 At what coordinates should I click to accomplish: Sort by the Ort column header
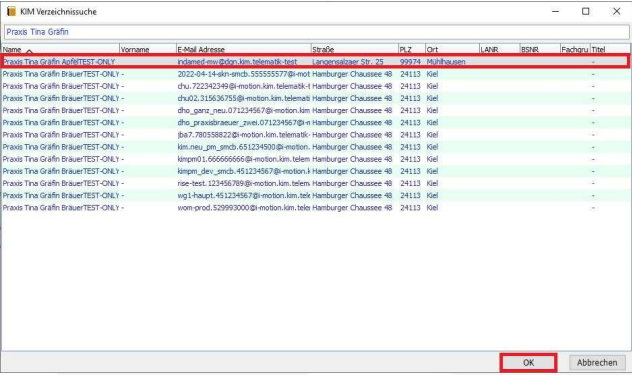pos(452,49)
